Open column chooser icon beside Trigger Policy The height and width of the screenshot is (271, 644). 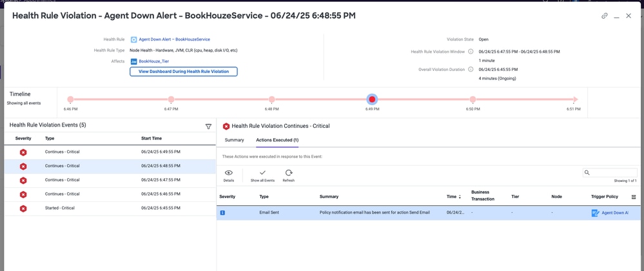click(x=633, y=197)
